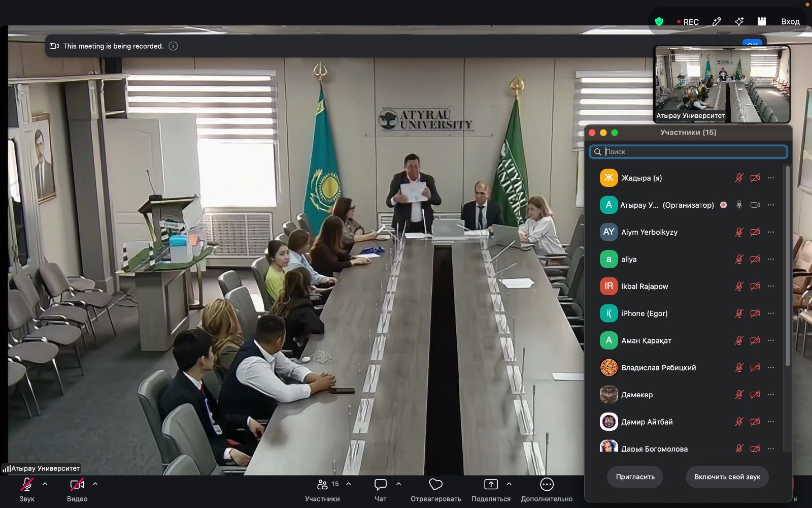Click the participants list scrollbar
Viewport: 812px width, 508px height.
788,266
